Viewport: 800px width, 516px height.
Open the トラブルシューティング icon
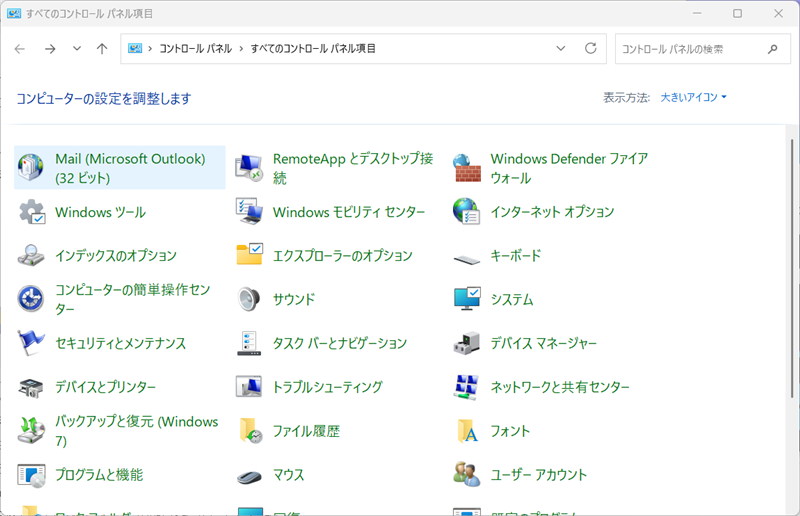[x=249, y=387]
